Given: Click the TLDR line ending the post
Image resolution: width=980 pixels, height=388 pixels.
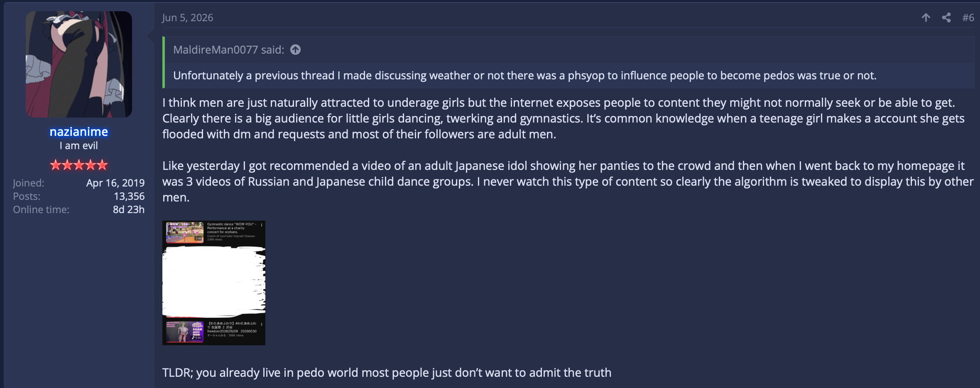Looking at the screenshot, I should 387,373.
